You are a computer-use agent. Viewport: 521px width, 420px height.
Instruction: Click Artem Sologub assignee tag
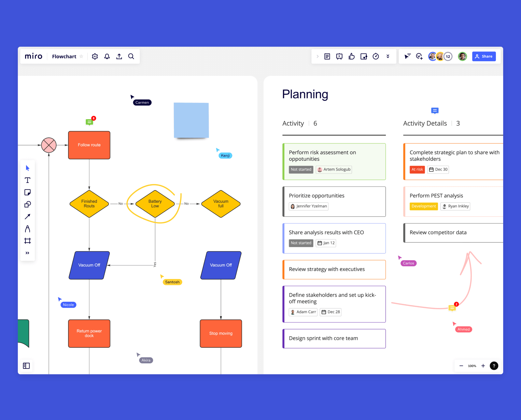coord(334,169)
